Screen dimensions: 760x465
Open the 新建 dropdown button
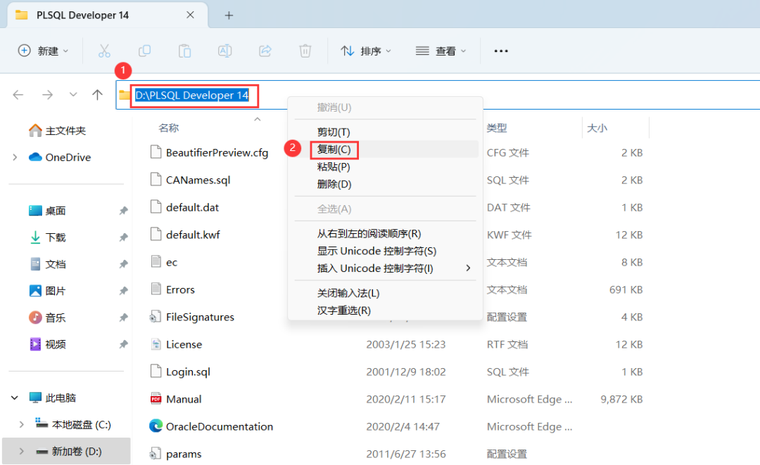pos(44,51)
